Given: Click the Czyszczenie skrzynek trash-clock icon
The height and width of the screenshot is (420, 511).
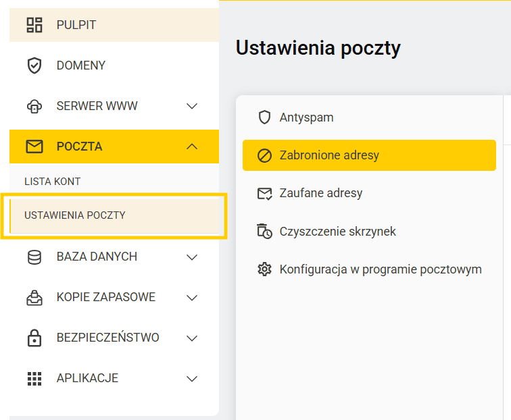Looking at the screenshot, I should (x=264, y=231).
